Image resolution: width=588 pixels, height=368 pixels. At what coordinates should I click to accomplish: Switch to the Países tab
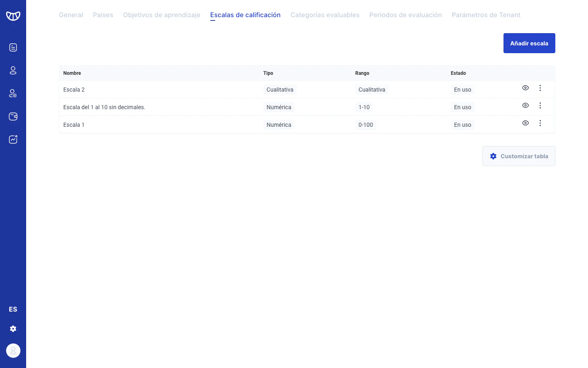coord(103,15)
